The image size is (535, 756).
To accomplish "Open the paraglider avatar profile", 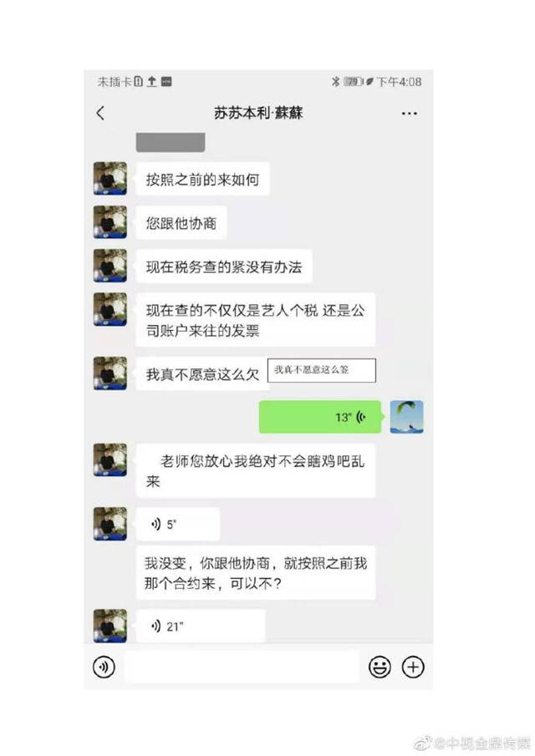I will point(406,417).
